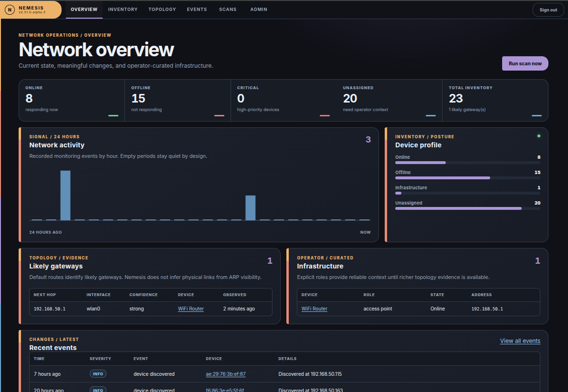The image size is (568, 392).
Task: Click the Infrastructure panel count badge
Action: pos(537,260)
